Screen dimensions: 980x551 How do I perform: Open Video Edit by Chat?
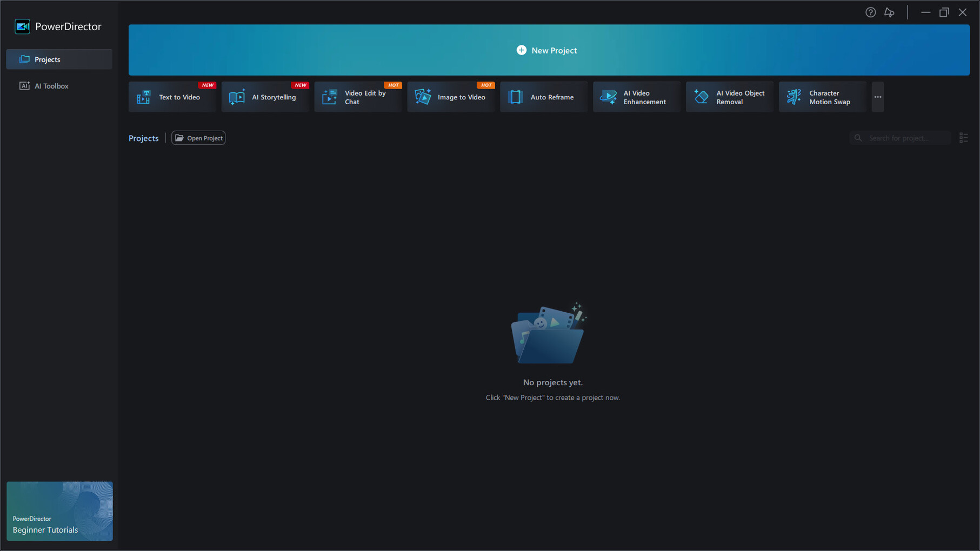click(x=358, y=97)
